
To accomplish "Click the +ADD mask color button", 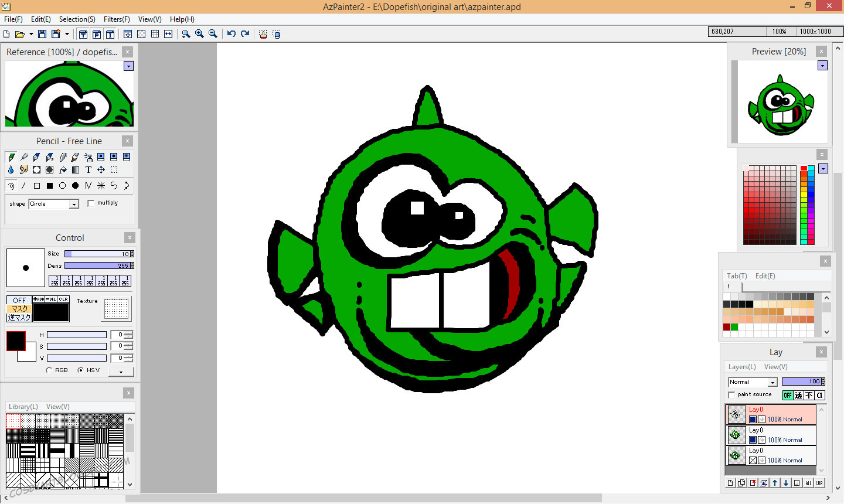I will click(x=39, y=299).
